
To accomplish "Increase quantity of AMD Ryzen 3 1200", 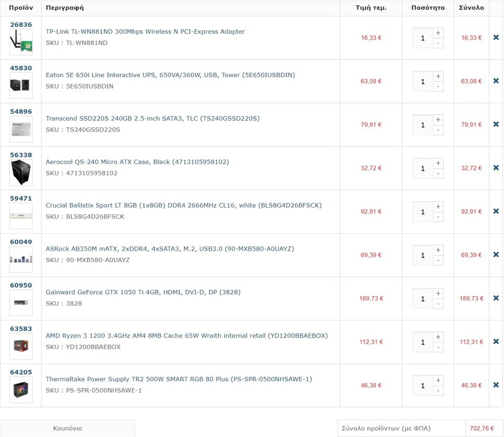I will (438, 337).
